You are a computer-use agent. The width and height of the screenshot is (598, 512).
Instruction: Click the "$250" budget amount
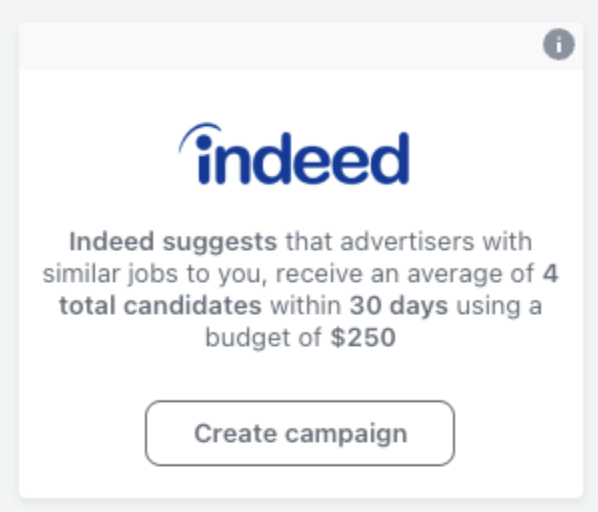pyautogui.click(x=363, y=337)
